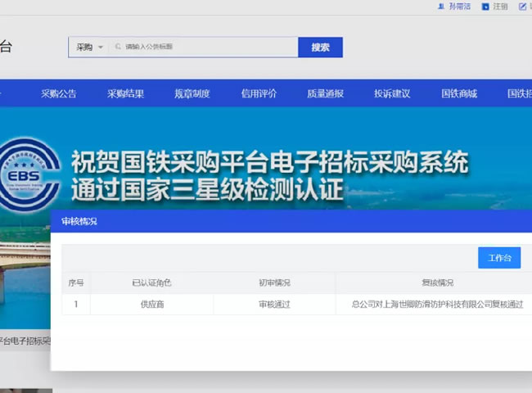Visit the 国铁商城 navigation item
Viewport: 532px width, 393px height.
[x=459, y=93]
